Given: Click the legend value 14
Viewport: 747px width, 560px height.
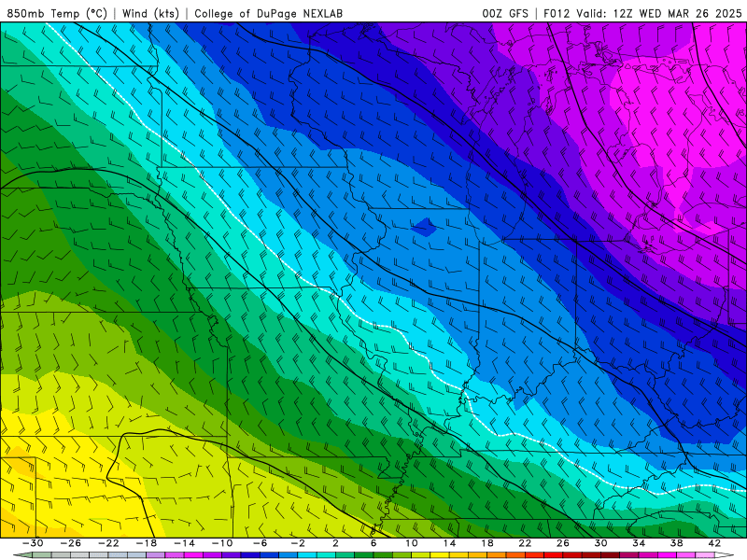Looking at the screenshot, I should pos(449,543).
